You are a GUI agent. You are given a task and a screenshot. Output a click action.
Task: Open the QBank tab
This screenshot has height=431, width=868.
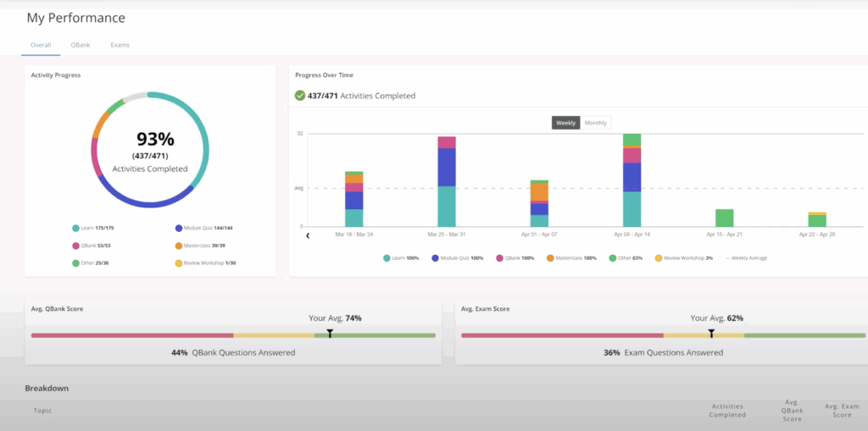pos(81,45)
